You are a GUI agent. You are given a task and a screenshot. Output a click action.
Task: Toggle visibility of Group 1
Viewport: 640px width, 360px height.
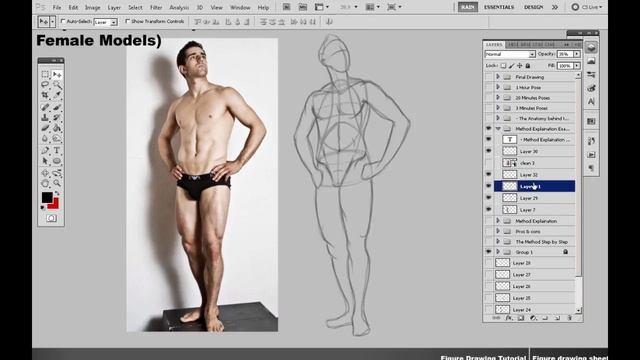[x=489, y=252]
